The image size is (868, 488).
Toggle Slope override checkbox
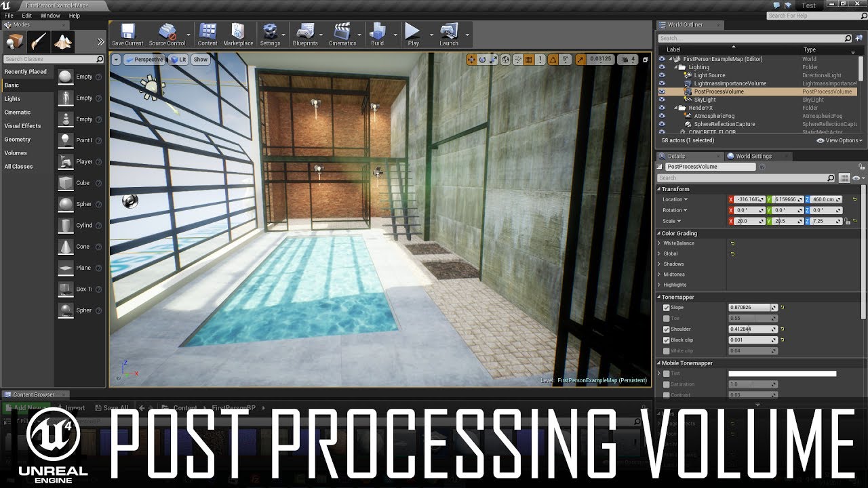[x=666, y=308]
